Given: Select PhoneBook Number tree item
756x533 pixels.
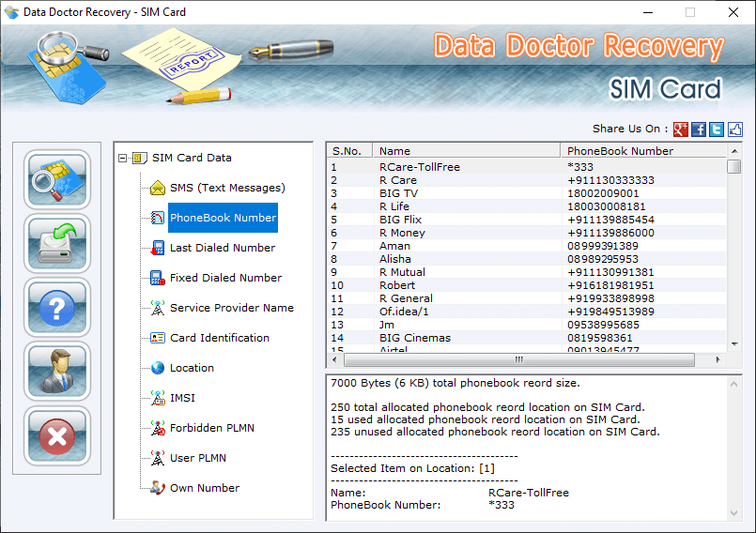Looking at the screenshot, I should [x=223, y=218].
